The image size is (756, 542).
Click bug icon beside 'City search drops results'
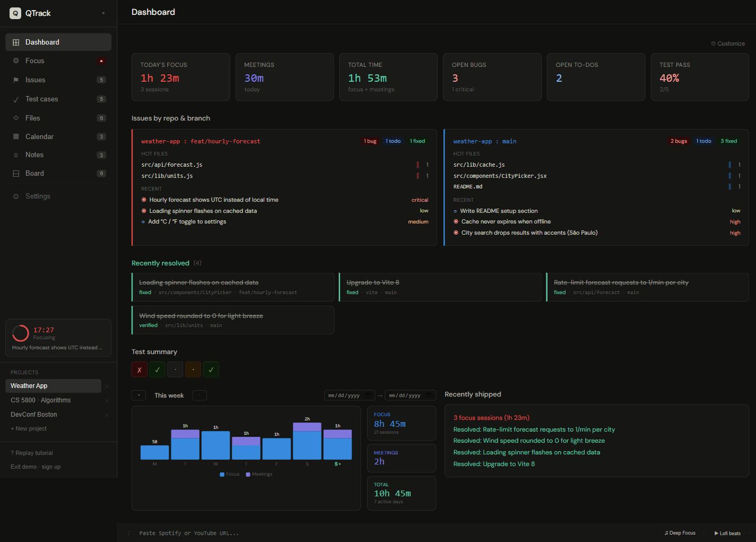456,233
